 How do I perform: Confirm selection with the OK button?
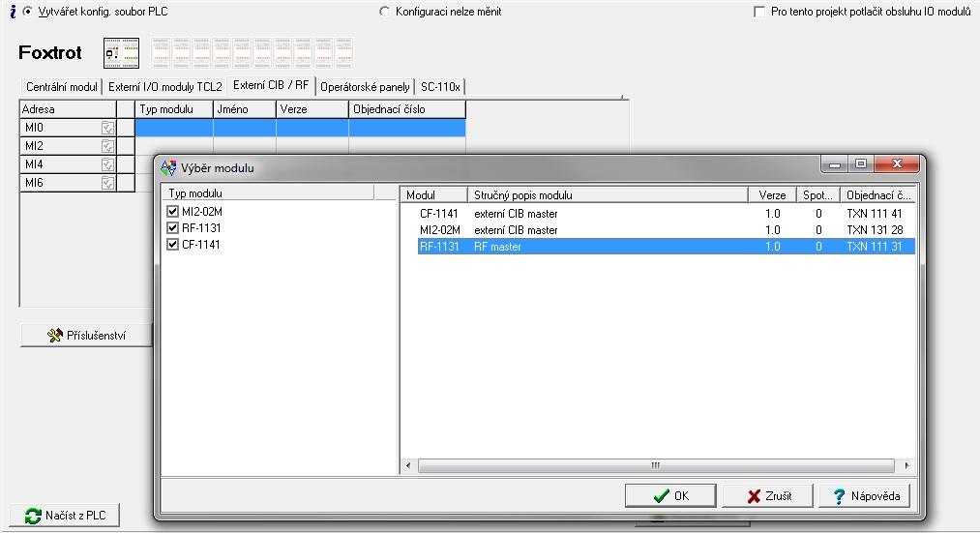670,495
